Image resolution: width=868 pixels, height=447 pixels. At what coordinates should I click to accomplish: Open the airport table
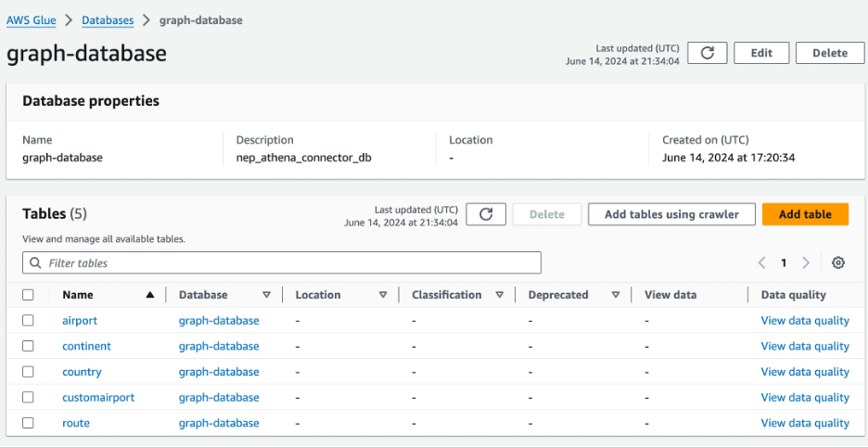(x=80, y=321)
